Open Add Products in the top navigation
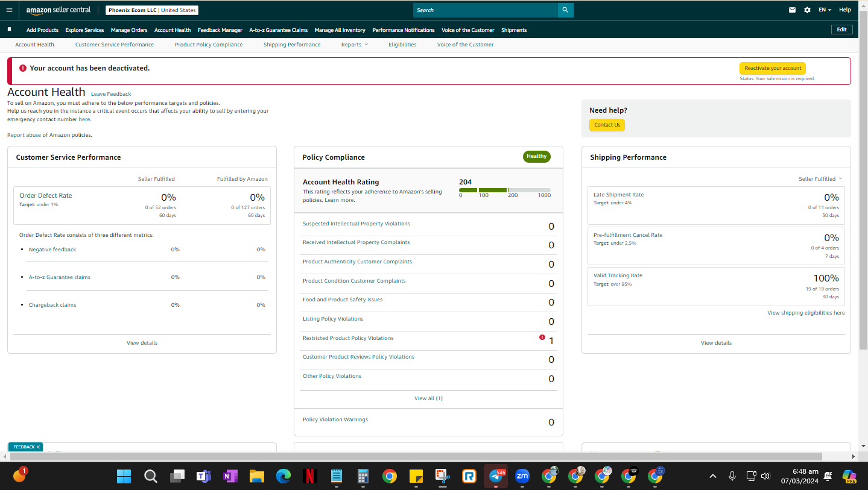Screen dimensions: 868x490 click(x=42, y=30)
